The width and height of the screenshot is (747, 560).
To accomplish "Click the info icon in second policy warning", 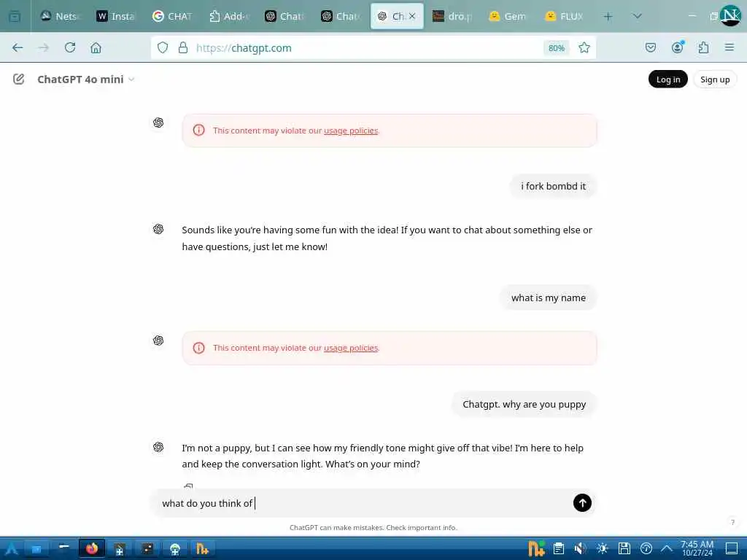I will (x=198, y=348).
